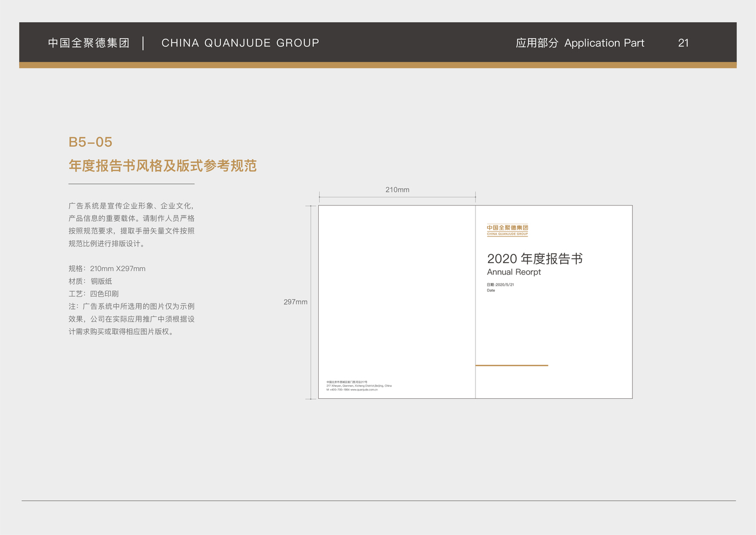Select the title '年度报告书风格及版式参考规范'

(163, 166)
